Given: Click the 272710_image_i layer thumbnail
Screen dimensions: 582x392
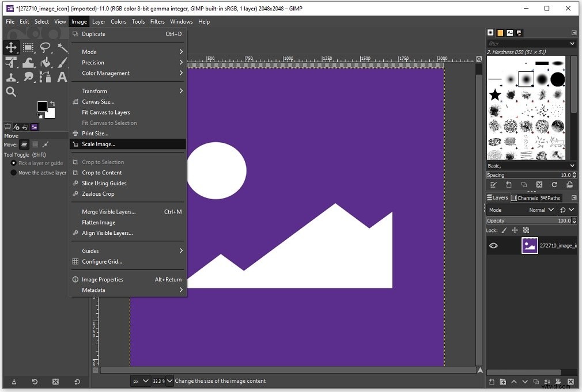Looking at the screenshot, I should click(530, 245).
